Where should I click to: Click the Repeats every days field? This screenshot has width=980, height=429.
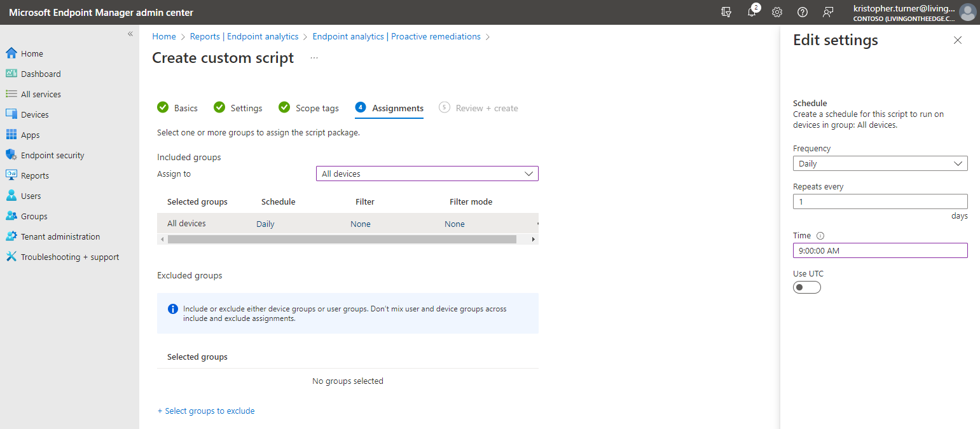point(880,201)
